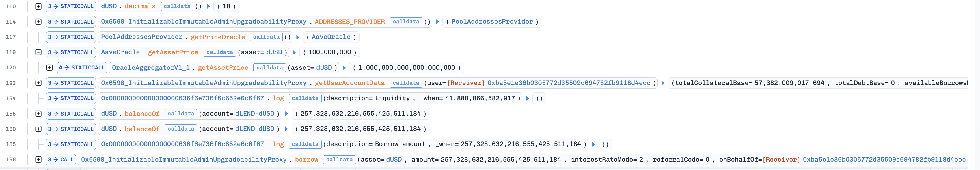Click the output arrow before 100,000,000 result

(294, 52)
